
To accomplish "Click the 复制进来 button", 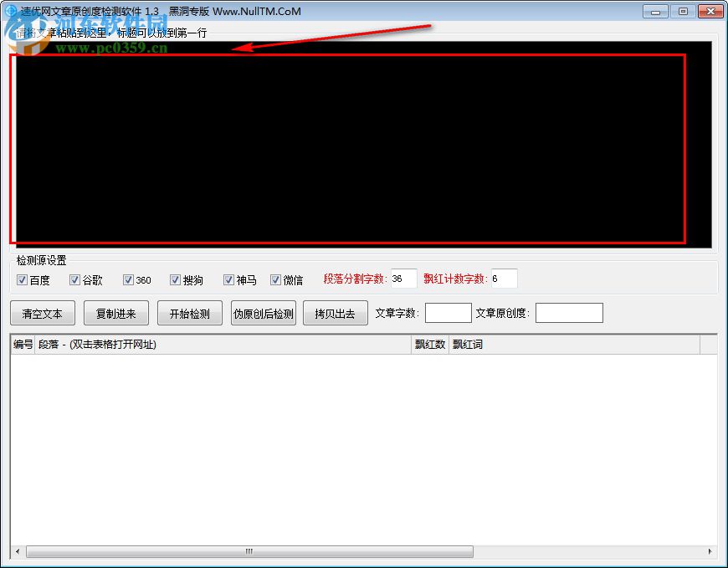I will coord(116,313).
